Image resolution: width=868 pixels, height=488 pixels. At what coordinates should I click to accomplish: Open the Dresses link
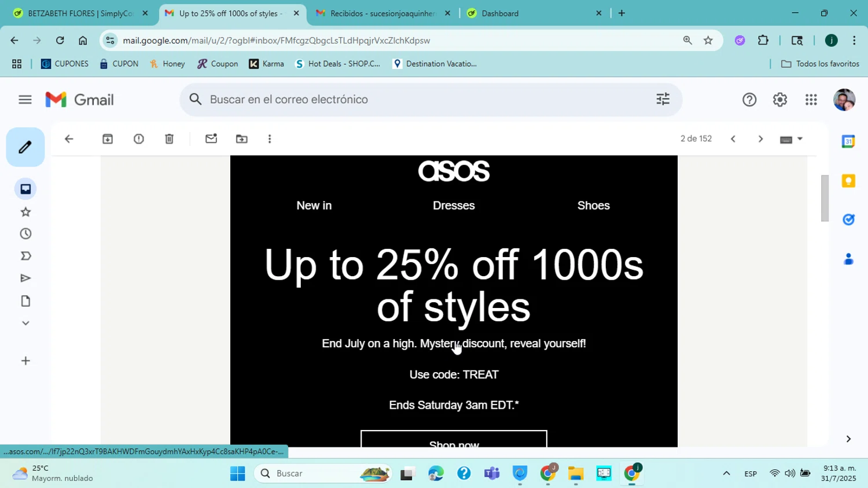[x=454, y=206]
